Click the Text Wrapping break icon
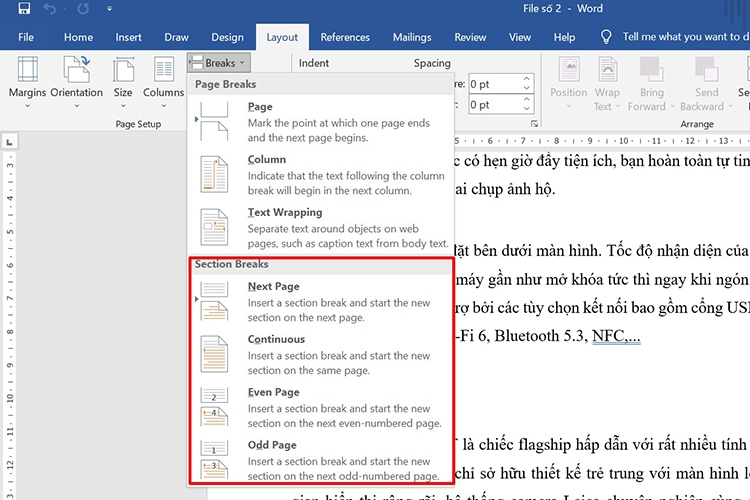Viewport: 750px width, 500px height. pyautogui.click(x=214, y=227)
